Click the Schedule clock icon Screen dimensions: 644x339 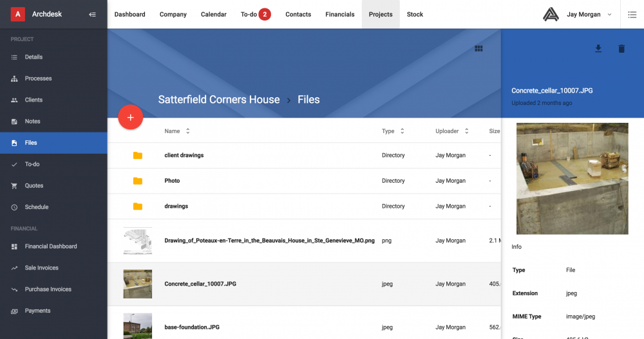tap(14, 207)
